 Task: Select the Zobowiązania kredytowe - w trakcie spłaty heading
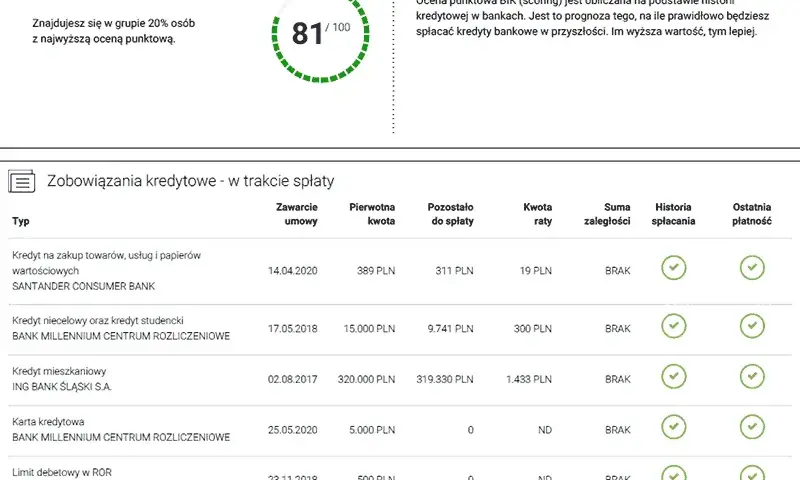[x=191, y=181]
